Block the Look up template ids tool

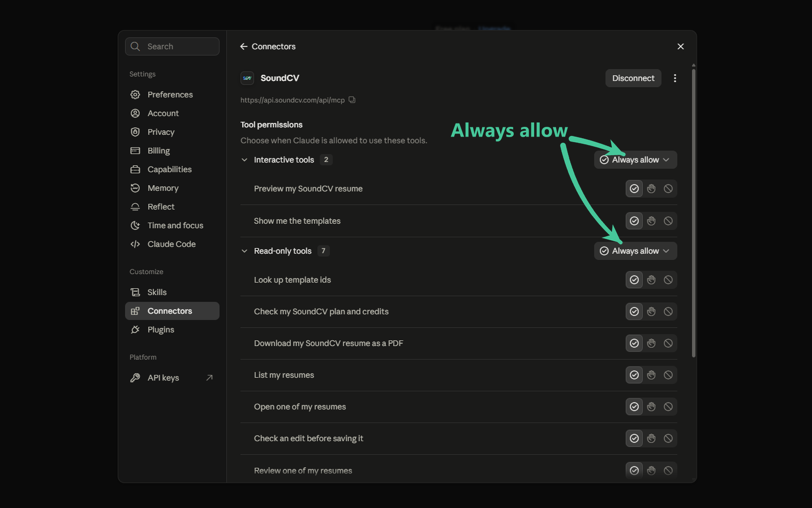668,280
